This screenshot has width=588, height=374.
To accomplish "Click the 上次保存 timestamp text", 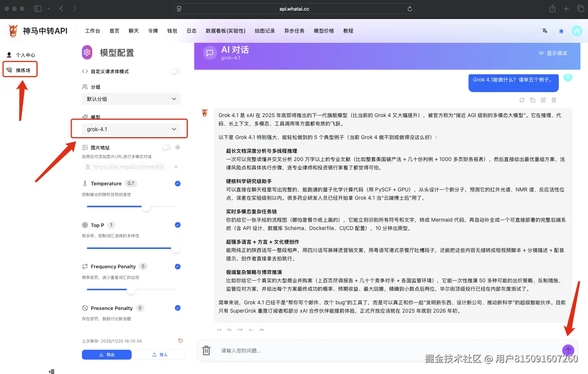I will [112, 341].
